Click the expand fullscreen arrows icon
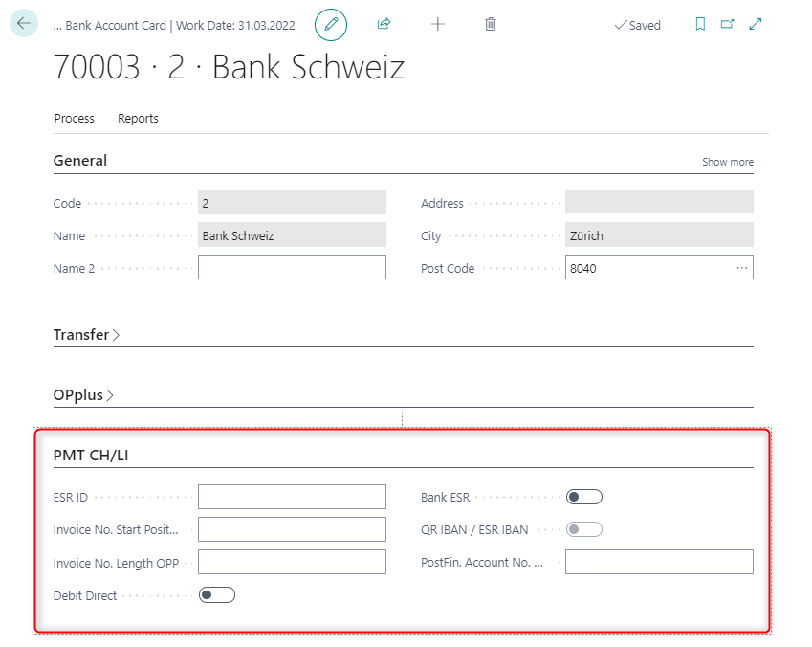 click(756, 25)
